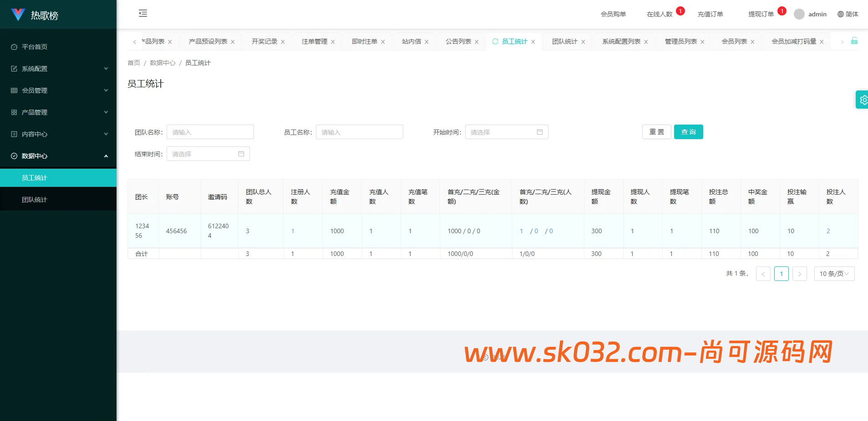Click the 注册人数 value 1 in data row
The height and width of the screenshot is (421, 868).
click(x=293, y=231)
